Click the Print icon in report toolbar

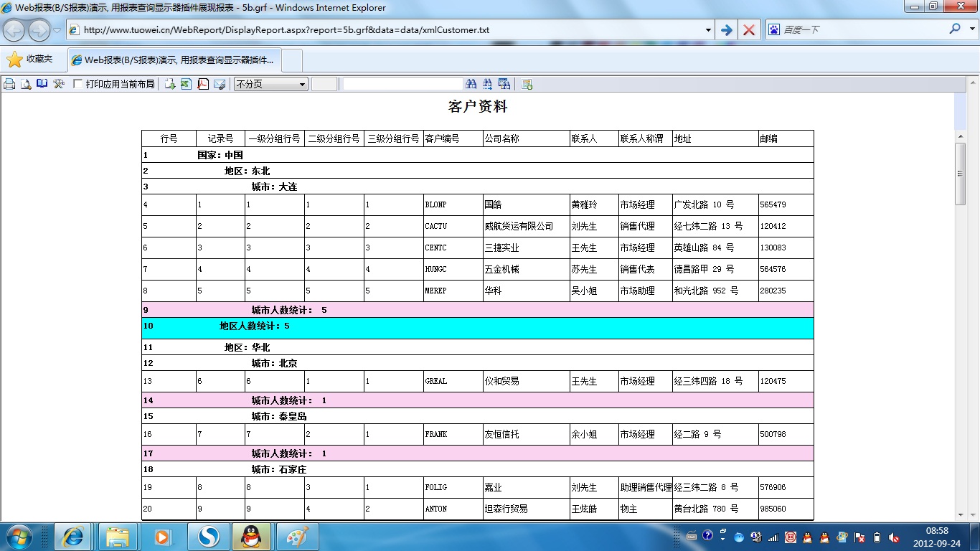[x=9, y=84]
